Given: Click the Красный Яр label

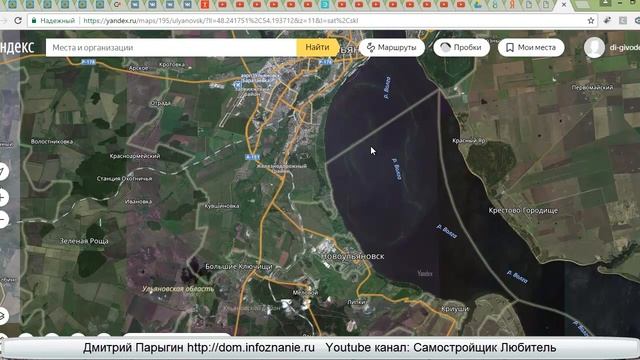Looking at the screenshot, I should [x=469, y=140].
